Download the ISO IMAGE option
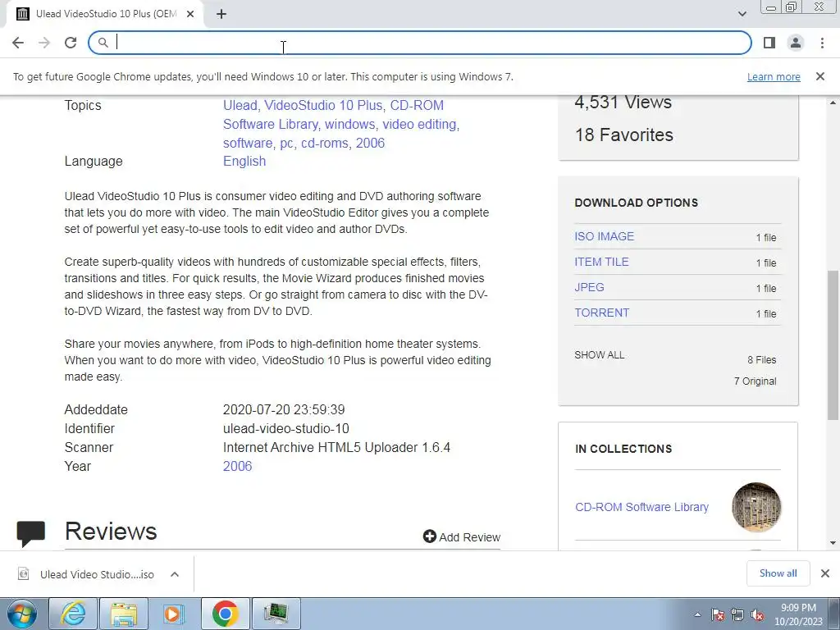This screenshot has width=840, height=630. click(x=605, y=236)
